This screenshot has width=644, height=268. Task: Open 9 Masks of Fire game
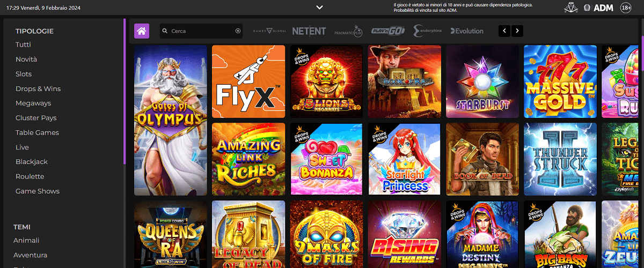(326, 234)
